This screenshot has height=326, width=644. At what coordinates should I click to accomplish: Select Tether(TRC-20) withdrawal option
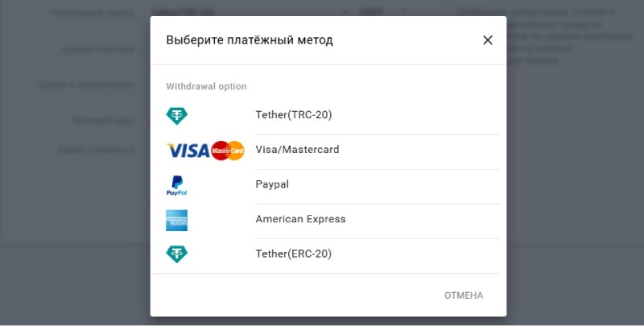coord(294,115)
